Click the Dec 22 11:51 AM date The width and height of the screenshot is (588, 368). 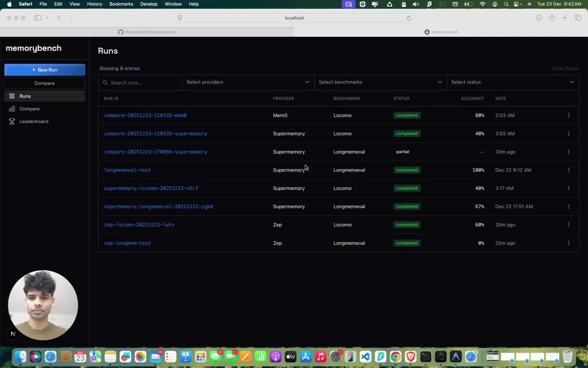click(514, 206)
